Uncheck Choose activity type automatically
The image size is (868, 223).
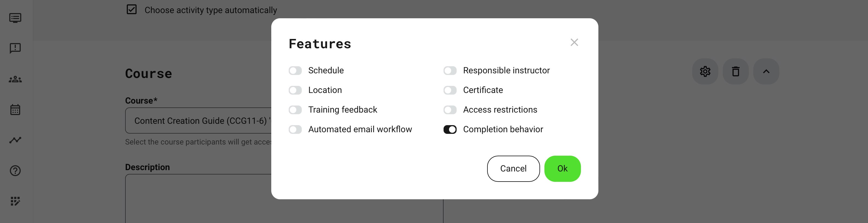(x=132, y=10)
